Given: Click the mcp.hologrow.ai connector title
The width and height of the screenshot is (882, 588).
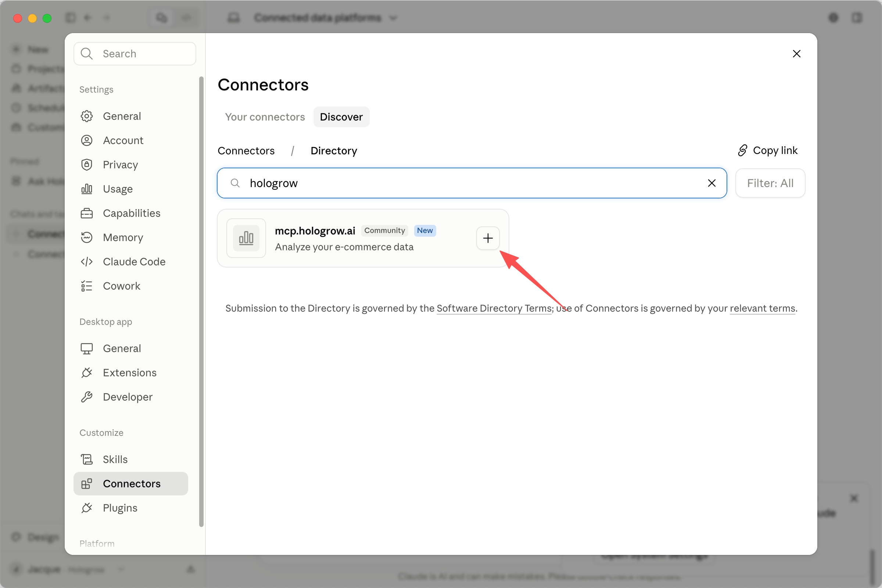Looking at the screenshot, I should (x=315, y=231).
